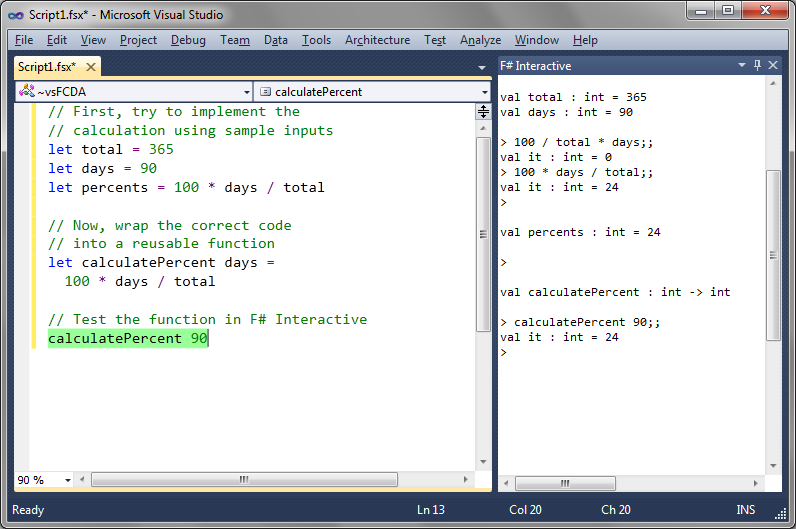Click the editor horizontal scrollbar left arrow
Viewport: 796px width, 529px height.
pos(82,479)
